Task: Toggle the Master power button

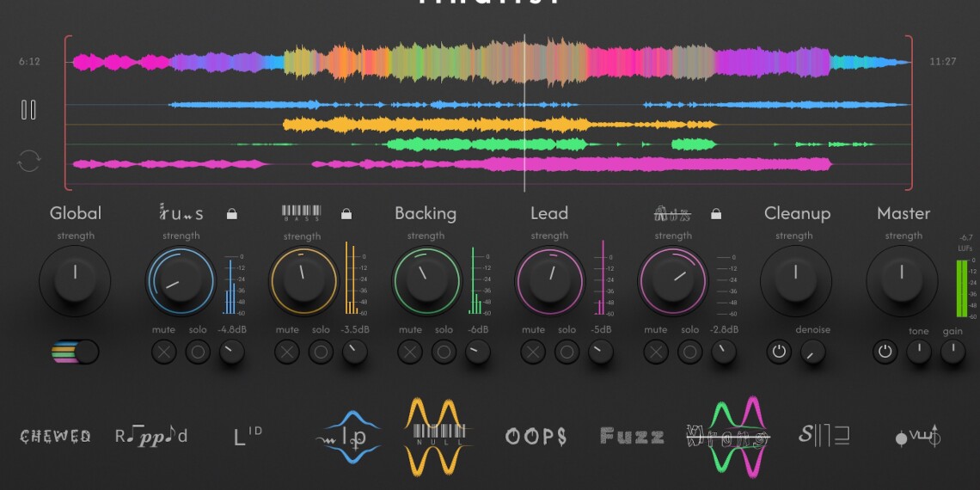Action: pos(885,352)
